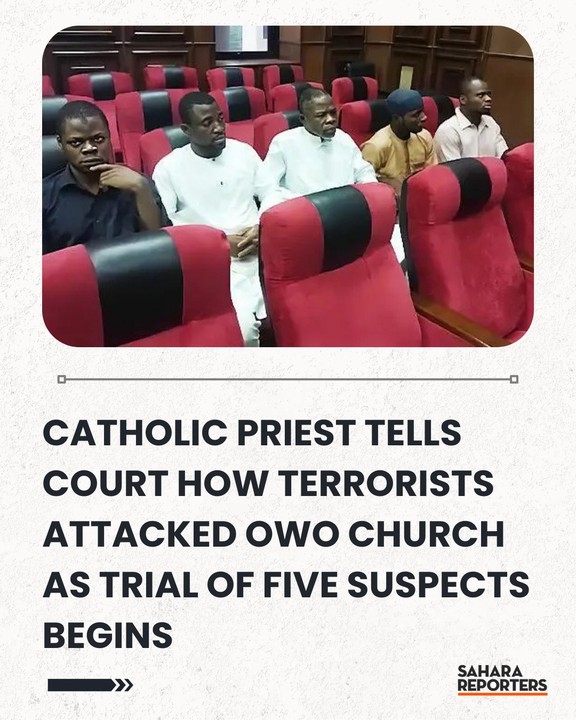Click the man wearing blue cap
576x720 pixels.
pyautogui.click(x=400, y=140)
